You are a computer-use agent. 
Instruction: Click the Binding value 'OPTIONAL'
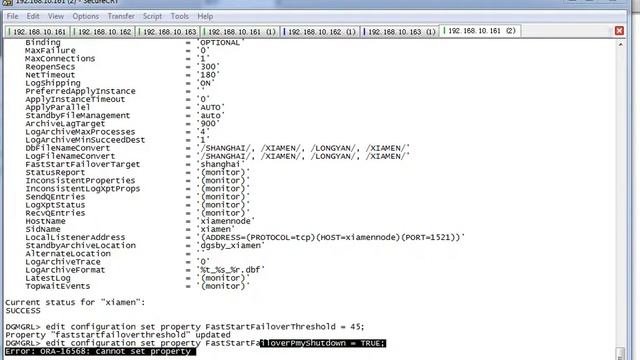(x=220, y=42)
